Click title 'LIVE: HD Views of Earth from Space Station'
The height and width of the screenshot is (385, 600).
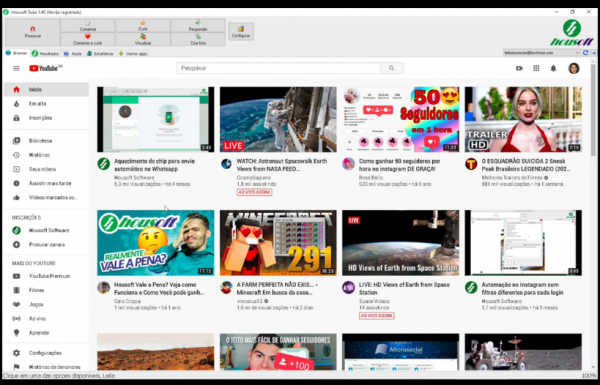pos(404,289)
